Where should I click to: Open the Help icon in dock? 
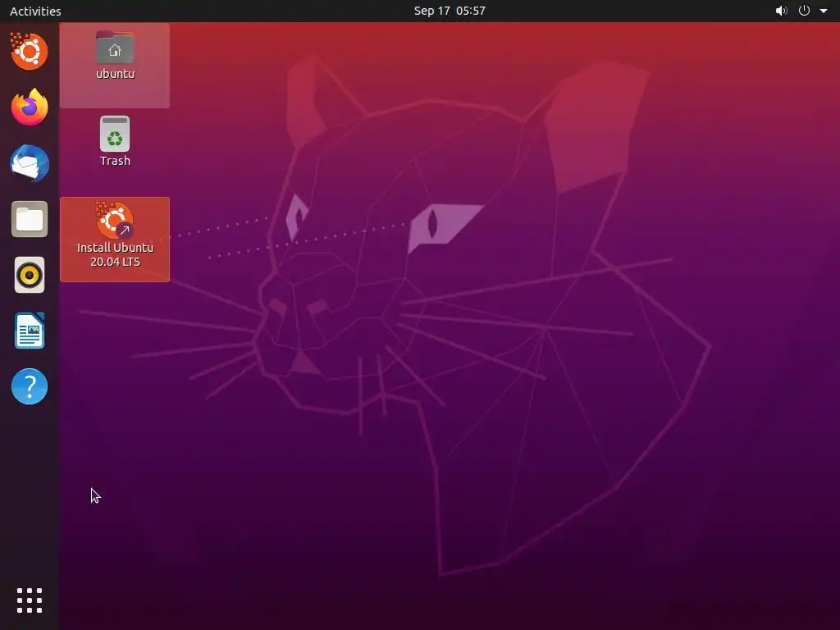30,386
